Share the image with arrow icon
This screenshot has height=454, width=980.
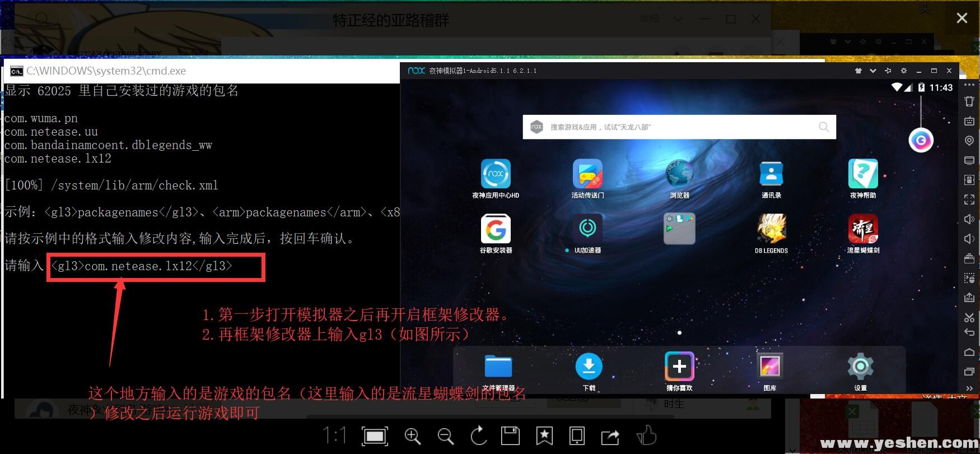coord(610,436)
